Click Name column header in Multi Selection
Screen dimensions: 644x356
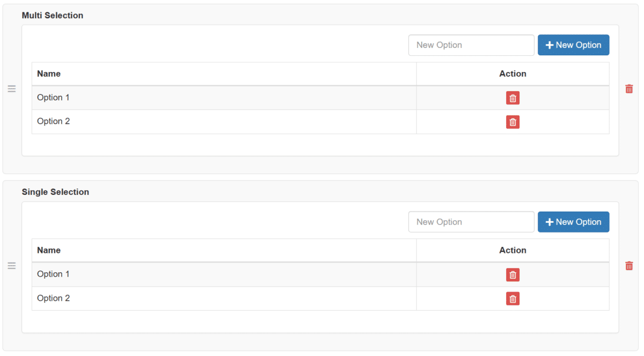coord(49,74)
